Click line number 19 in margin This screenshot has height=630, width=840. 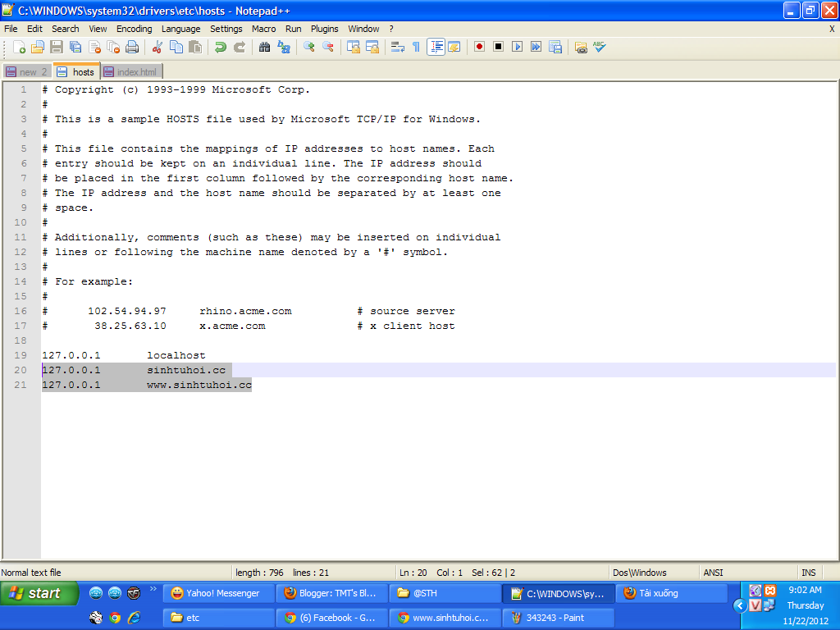pos(21,355)
